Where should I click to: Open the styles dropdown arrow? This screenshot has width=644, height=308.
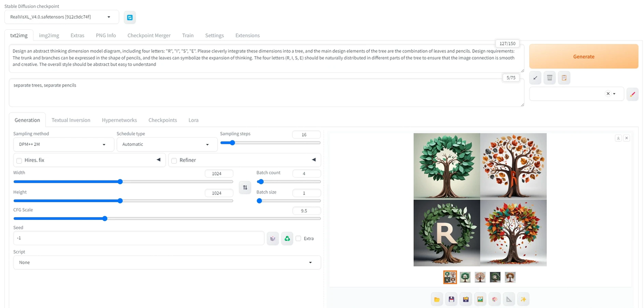[x=614, y=93]
